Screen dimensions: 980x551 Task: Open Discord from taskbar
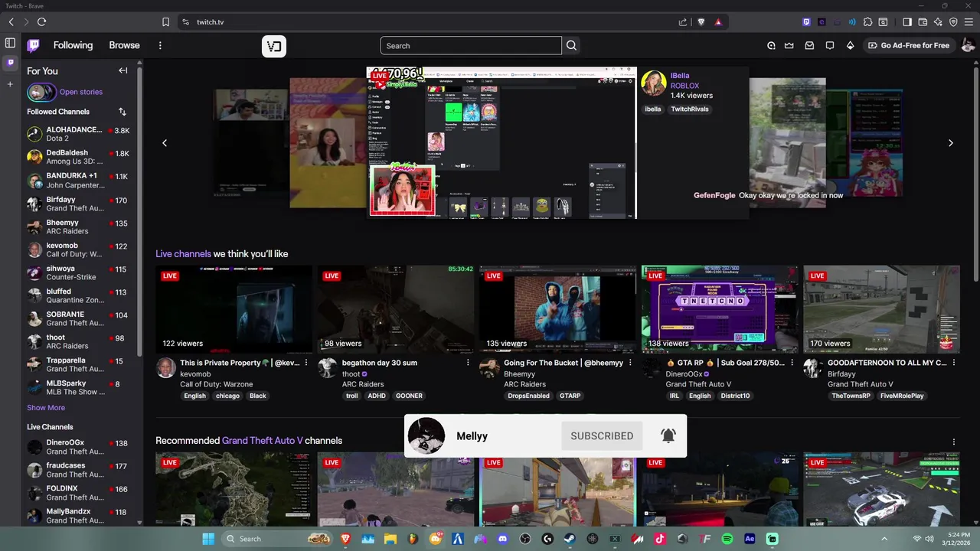[x=502, y=539]
